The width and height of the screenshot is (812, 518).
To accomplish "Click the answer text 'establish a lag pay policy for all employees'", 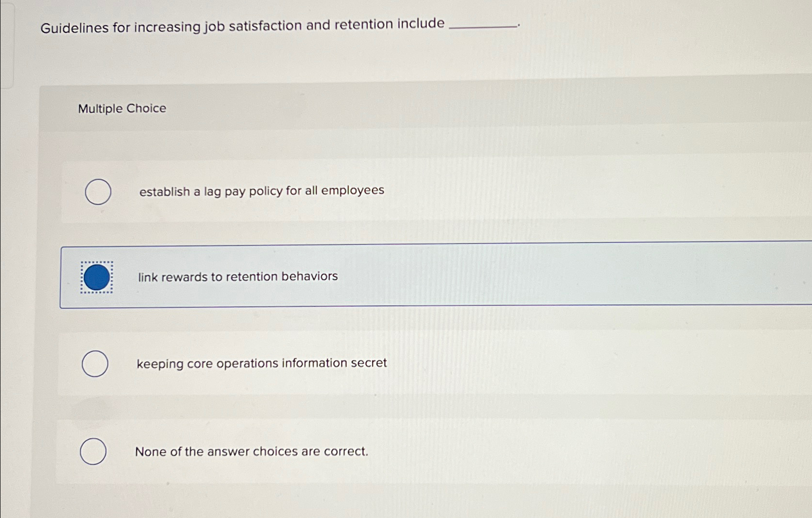I will [x=261, y=191].
